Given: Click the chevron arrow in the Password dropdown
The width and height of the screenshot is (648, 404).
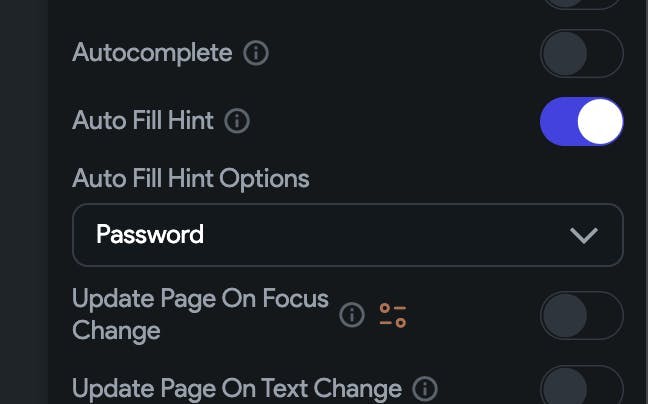Looking at the screenshot, I should click(x=583, y=235).
